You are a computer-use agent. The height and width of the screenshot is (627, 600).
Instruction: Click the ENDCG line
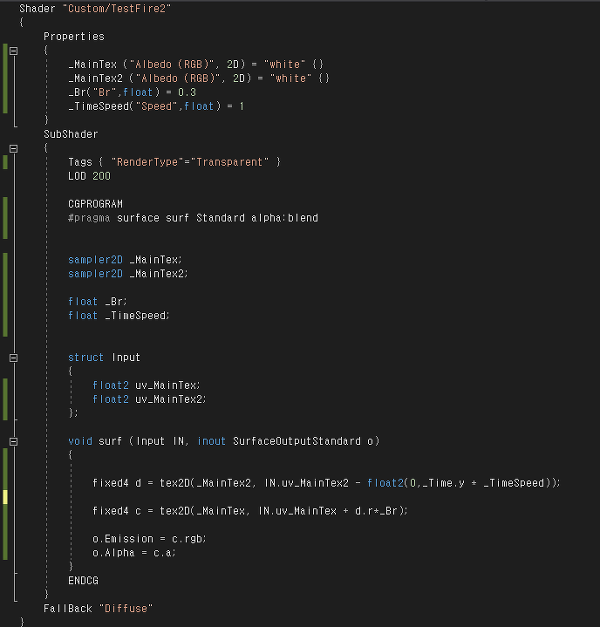point(83,581)
